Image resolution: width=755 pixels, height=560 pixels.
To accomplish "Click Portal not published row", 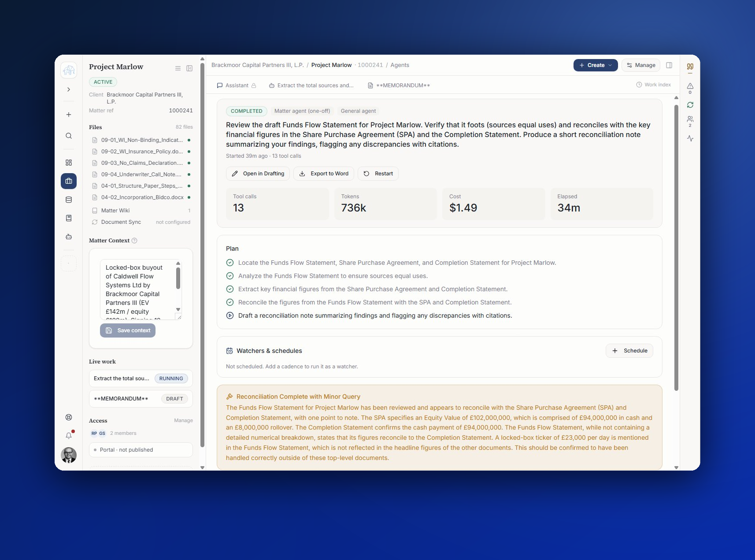I will click(x=141, y=450).
